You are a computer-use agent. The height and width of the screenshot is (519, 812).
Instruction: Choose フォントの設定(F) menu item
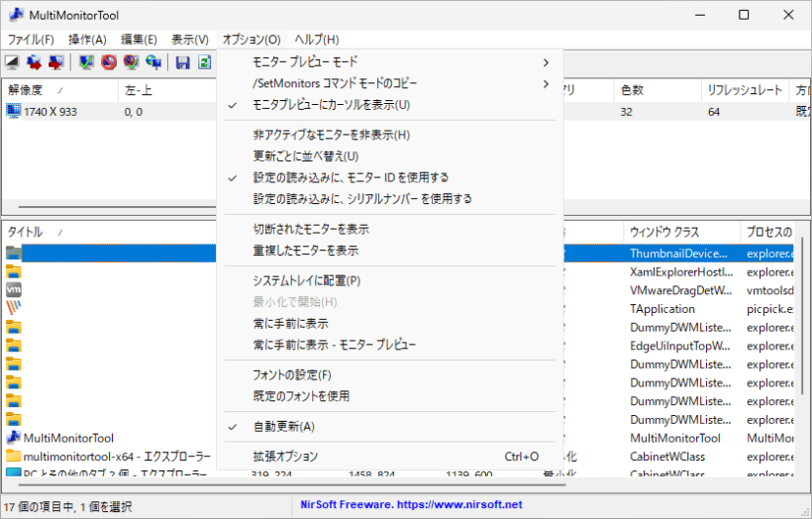[x=389, y=375]
